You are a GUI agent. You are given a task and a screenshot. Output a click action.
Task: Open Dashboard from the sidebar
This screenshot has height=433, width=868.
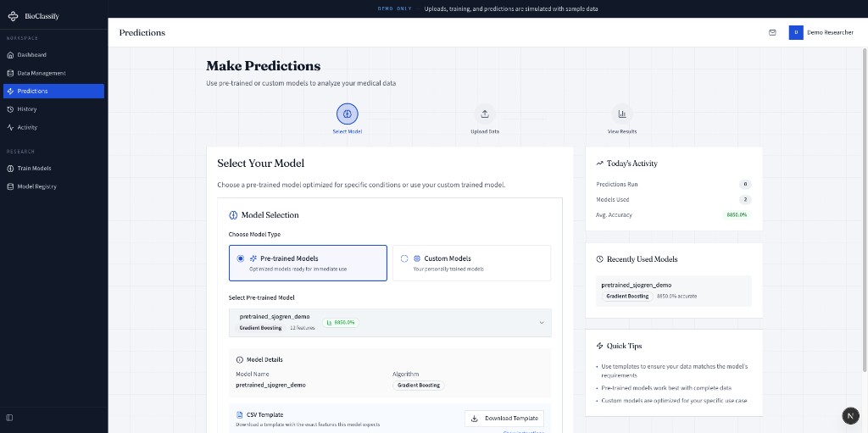click(53, 55)
